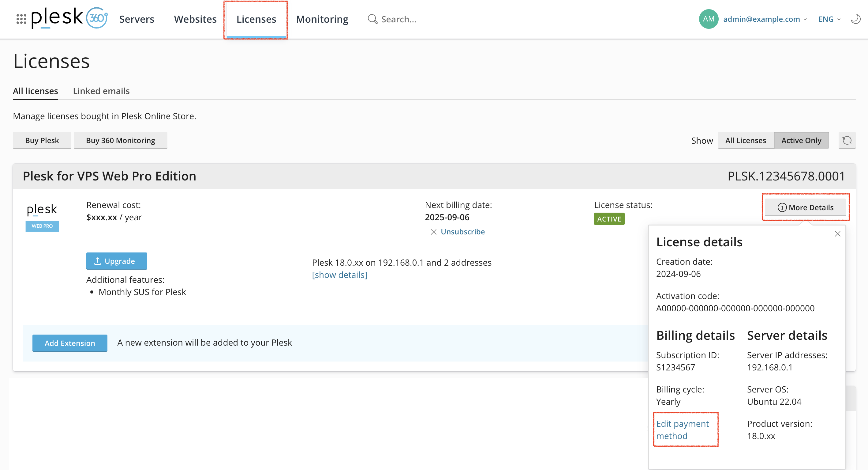Click the Plesk Web Pro product logo

point(42,218)
